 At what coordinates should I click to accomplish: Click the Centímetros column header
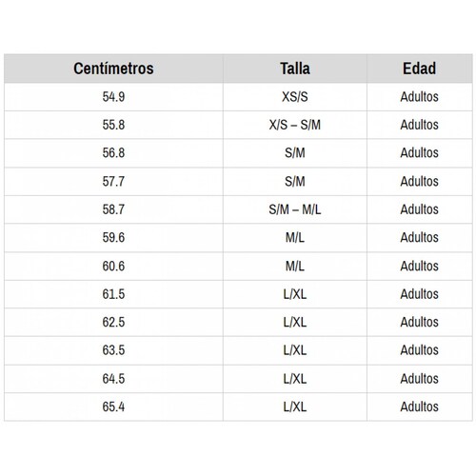pos(113,69)
